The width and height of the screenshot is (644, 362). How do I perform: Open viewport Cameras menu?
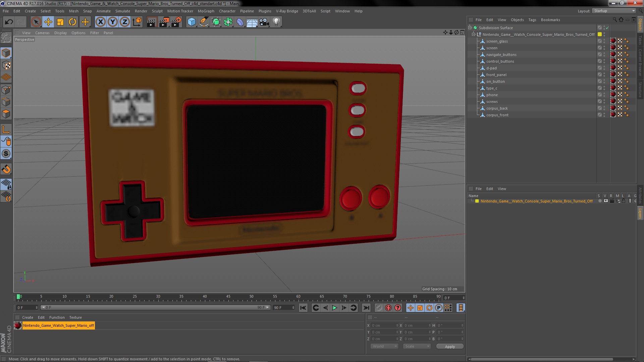(42, 33)
